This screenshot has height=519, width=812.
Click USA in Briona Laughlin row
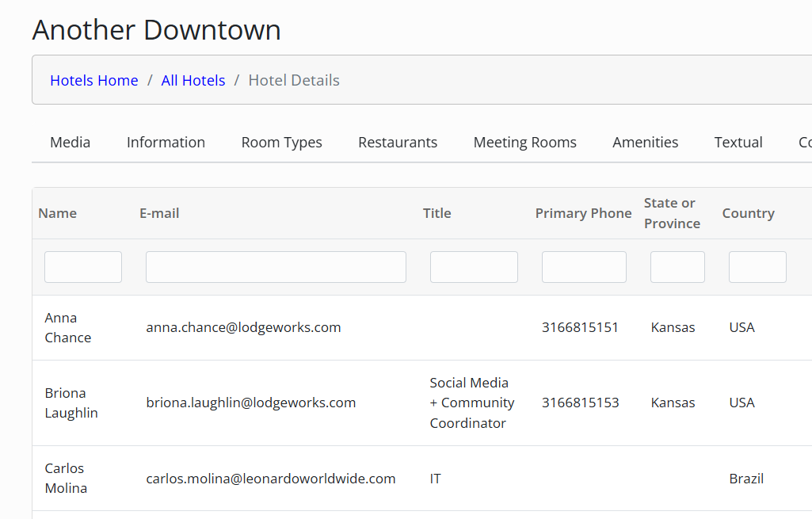pos(741,403)
